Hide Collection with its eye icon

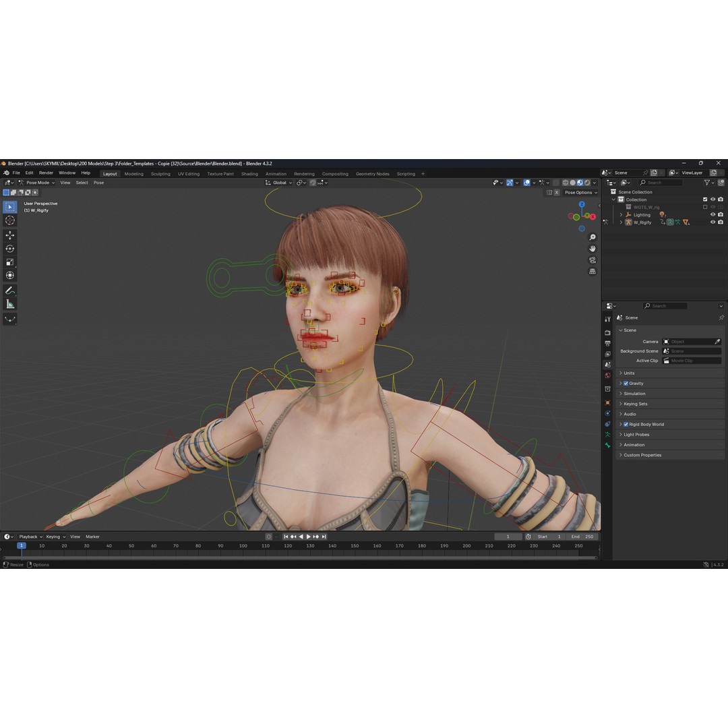point(712,200)
